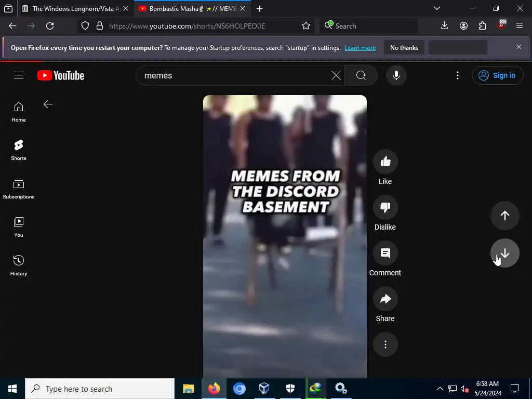The image size is (532, 399).
Task: Open the Firefox downloads panel
Action: [445, 26]
